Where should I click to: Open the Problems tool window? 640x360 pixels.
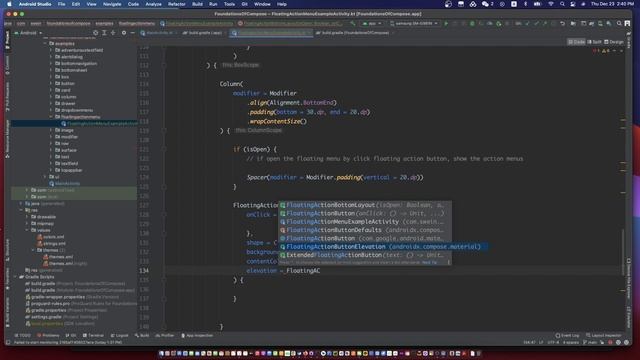point(48,336)
